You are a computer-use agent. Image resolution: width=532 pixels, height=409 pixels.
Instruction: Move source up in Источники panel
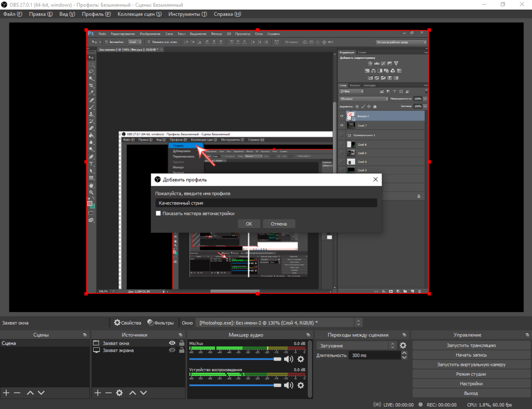pos(133,393)
